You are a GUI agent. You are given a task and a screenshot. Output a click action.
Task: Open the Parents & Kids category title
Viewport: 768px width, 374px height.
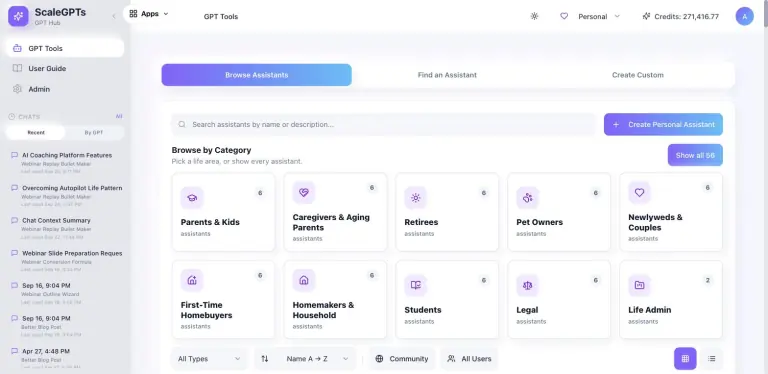click(x=210, y=222)
